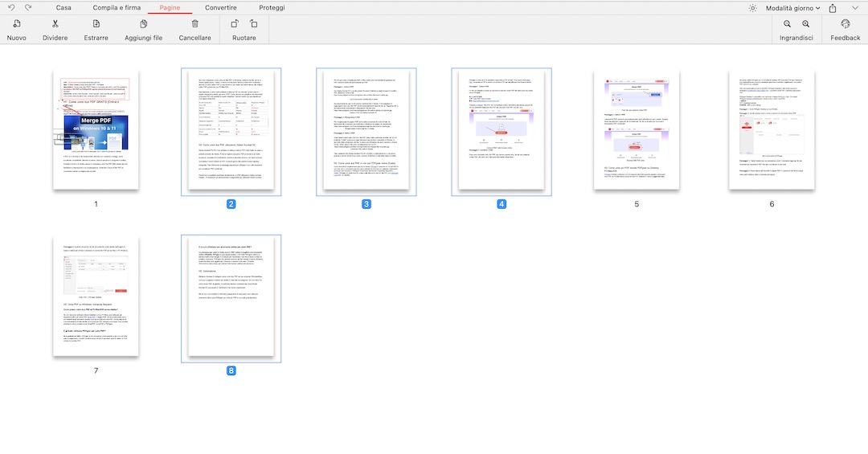The width and height of the screenshot is (868, 454).
Task: Deselect the page 3 thumbnail
Action: 366,130
